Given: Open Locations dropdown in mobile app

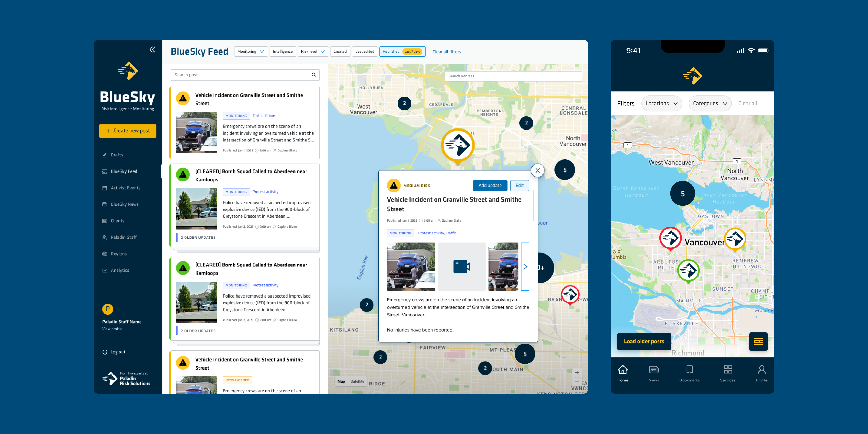Looking at the screenshot, I should pos(661,104).
